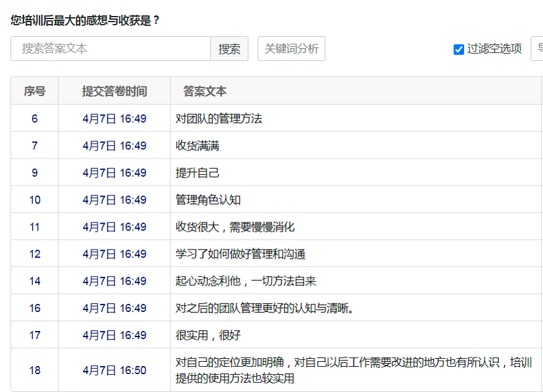Click the 4月7日 16:50 timestamp cell
The width and height of the screenshot is (543, 392).
(x=115, y=370)
